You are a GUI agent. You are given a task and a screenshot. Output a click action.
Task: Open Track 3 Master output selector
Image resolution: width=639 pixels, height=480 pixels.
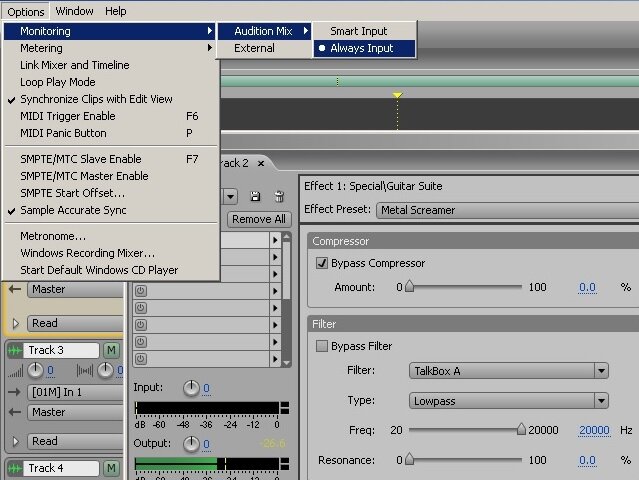[x=75, y=412]
